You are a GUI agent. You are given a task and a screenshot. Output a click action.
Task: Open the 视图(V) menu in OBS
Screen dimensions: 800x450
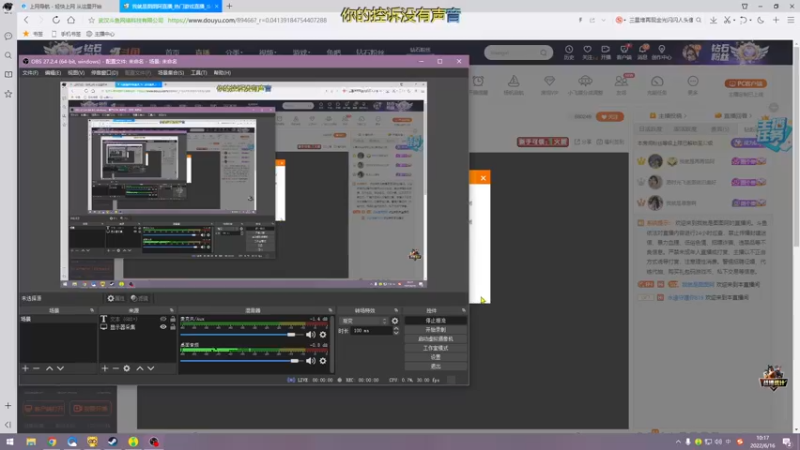point(76,73)
